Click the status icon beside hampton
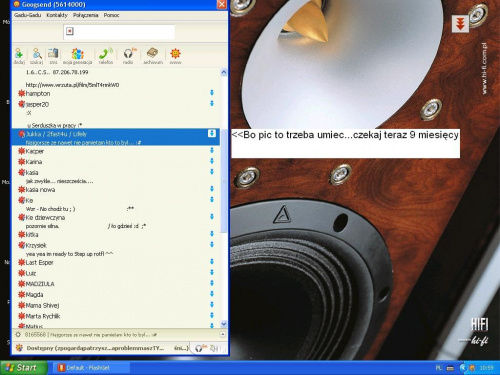This screenshot has height=375, width=500. (22, 94)
